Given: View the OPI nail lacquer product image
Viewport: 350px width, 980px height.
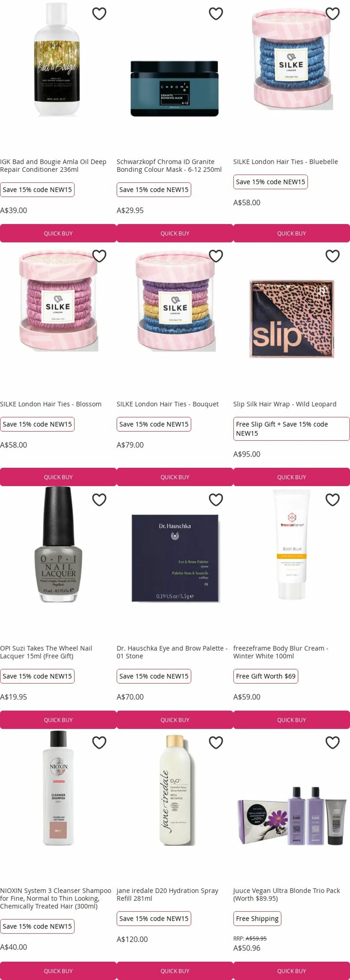Looking at the screenshot, I should point(58,545).
